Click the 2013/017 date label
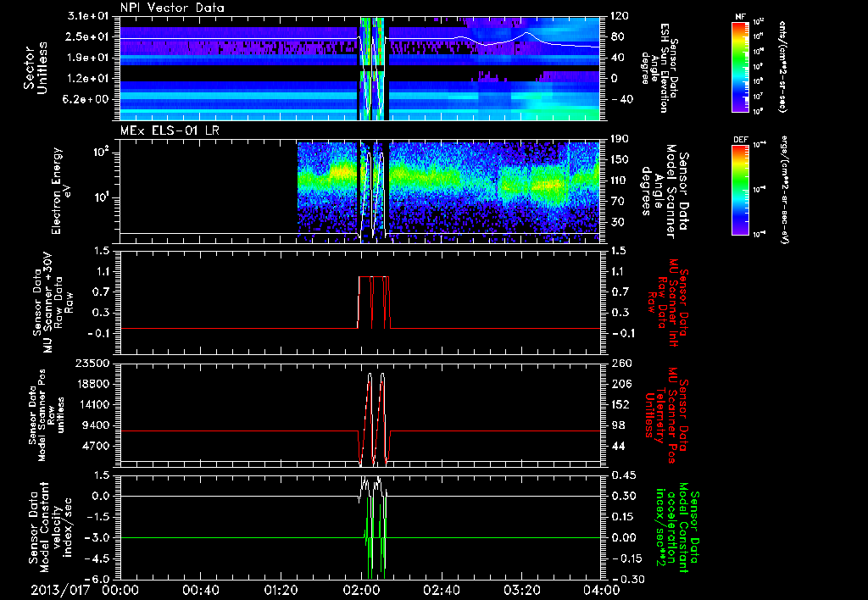Screen dimensions: 868x600 60,590
